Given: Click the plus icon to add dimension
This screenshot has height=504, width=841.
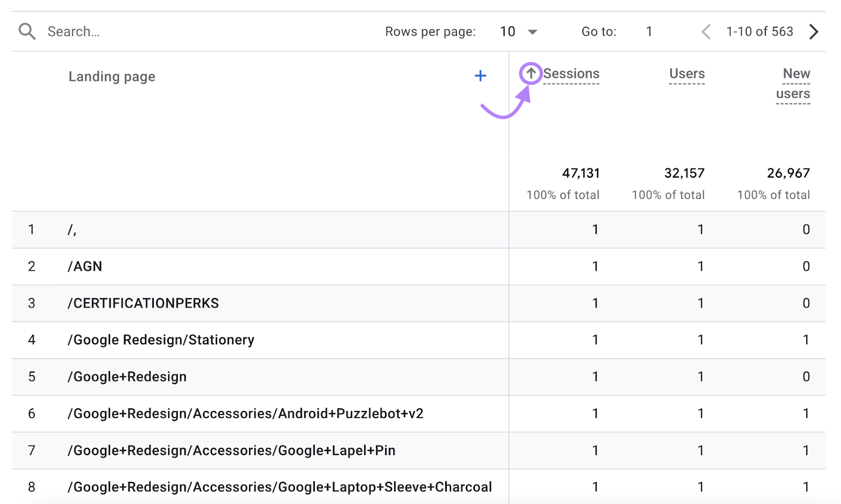Looking at the screenshot, I should (x=480, y=76).
